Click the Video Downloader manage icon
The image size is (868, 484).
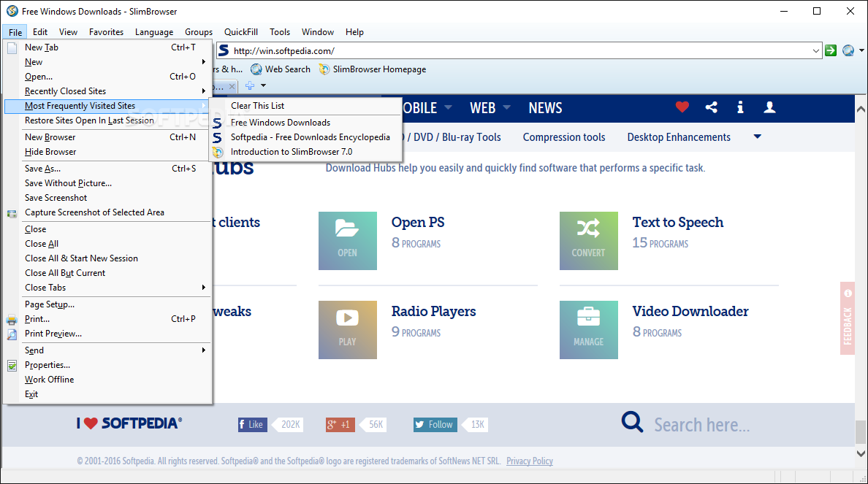pyautogui.click(x=588, y=330)
